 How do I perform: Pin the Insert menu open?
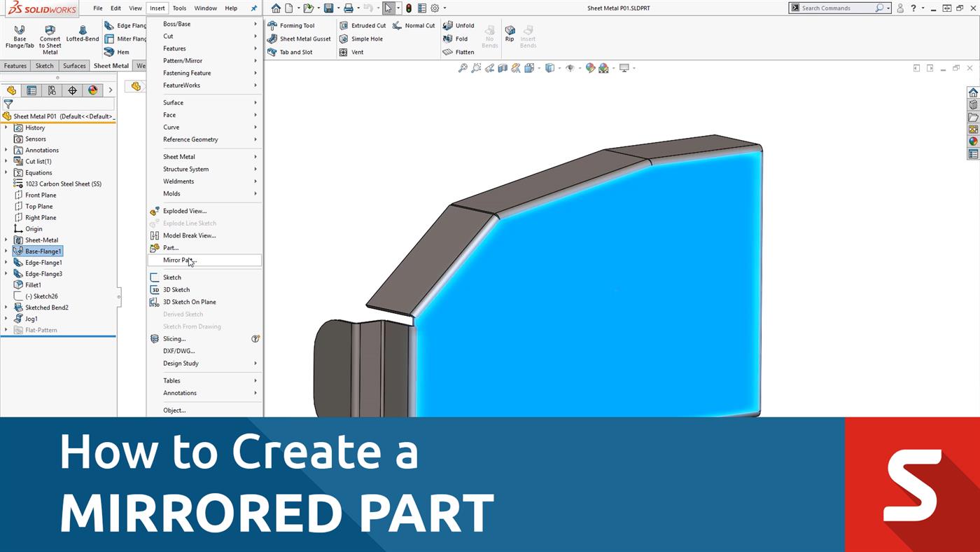[254, 8]
